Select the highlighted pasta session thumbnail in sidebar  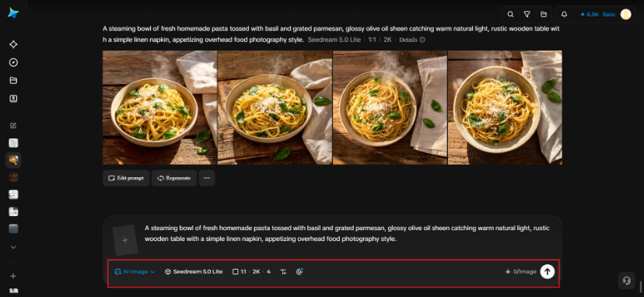pos(13,160)
